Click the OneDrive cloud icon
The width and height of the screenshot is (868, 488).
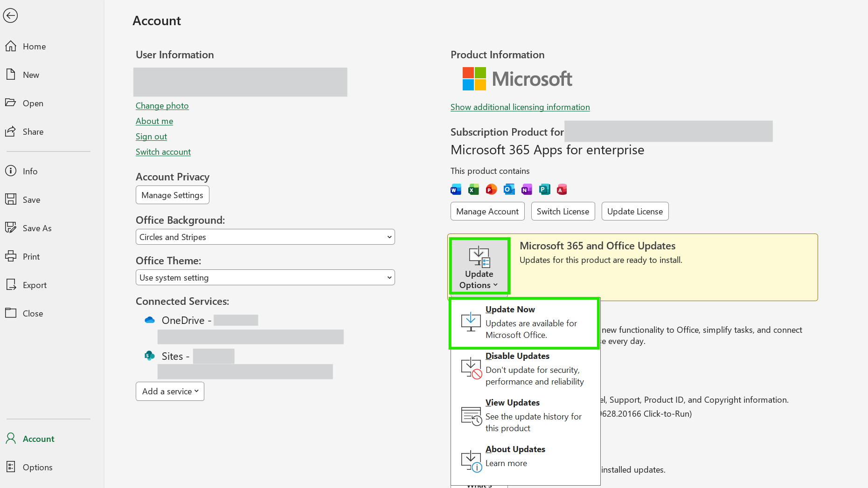point(150,320)
